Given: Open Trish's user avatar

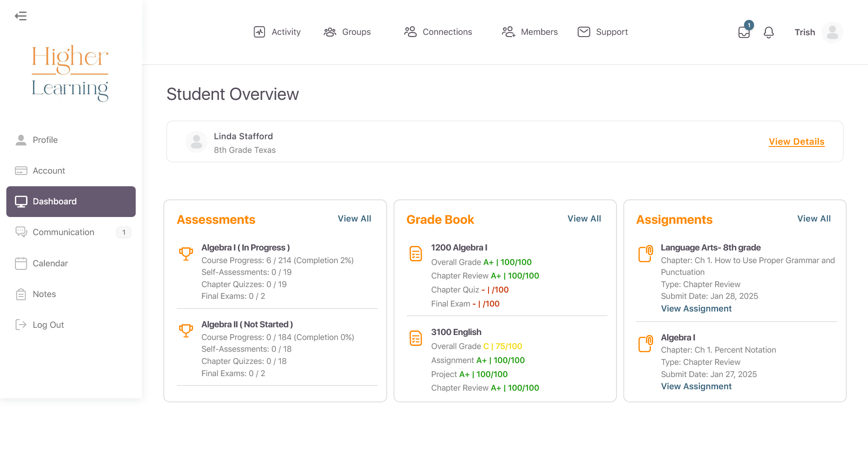Looking at the screenshot, I should coord(832,32).
